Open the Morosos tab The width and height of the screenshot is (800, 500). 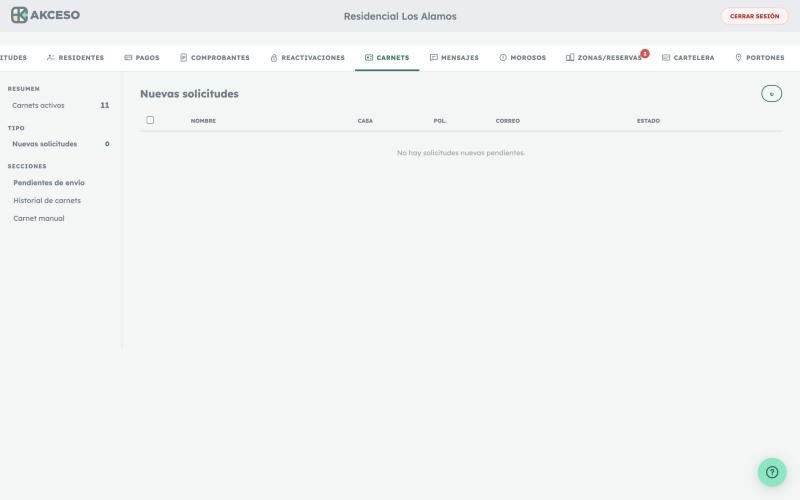point(522,58)
